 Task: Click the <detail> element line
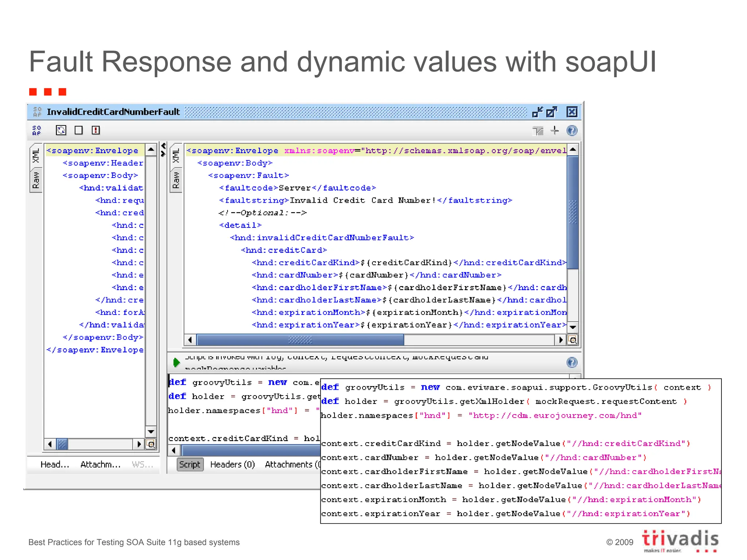(240, 225)
